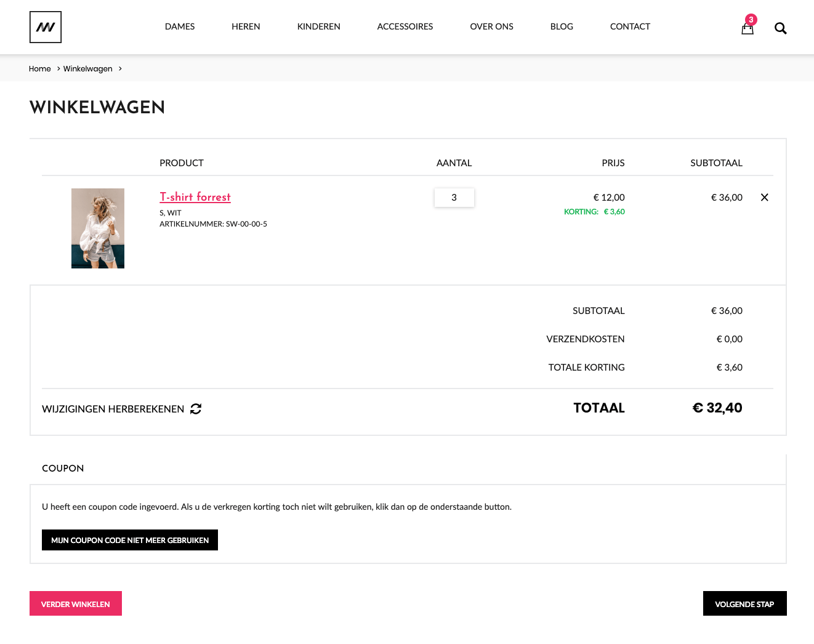Go to the Heren category
Image resolution: width=814 pixels, height=644 pixels.
[246, 26]
